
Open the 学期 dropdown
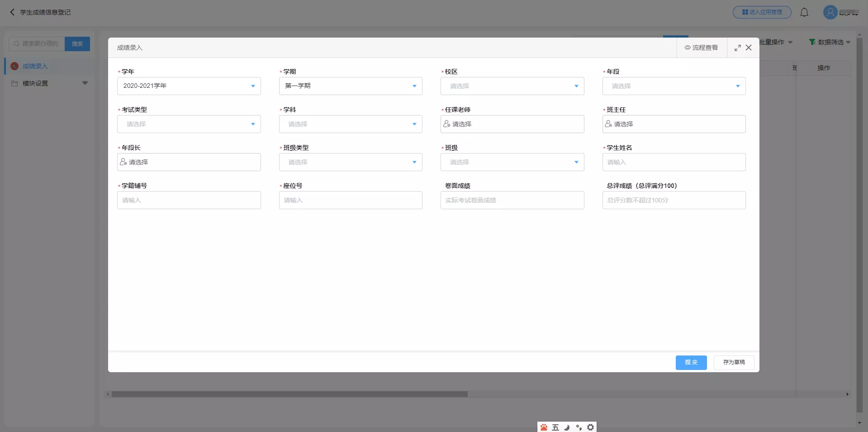(x=351, y=86)
